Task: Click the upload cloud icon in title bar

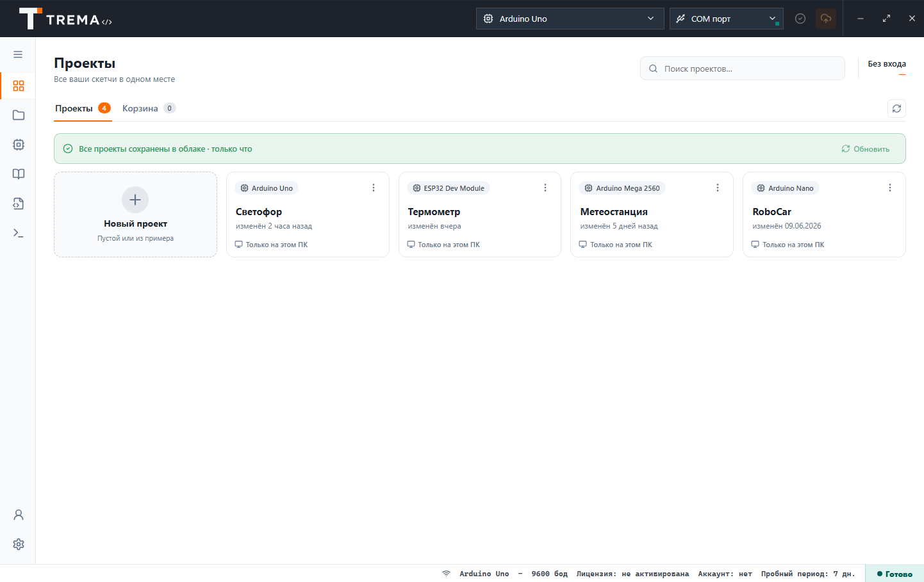Action: pos(826,19)
